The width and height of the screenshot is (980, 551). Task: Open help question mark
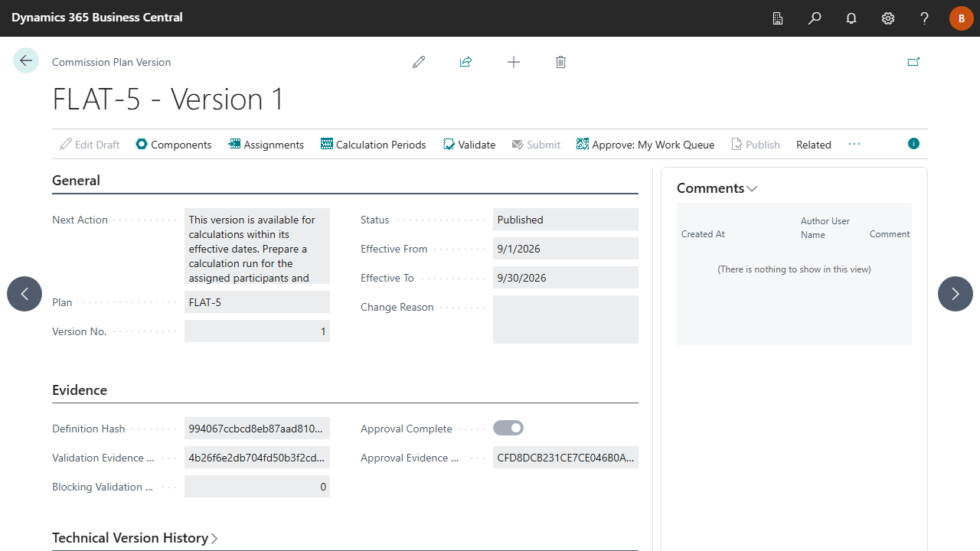click(925, 18)
